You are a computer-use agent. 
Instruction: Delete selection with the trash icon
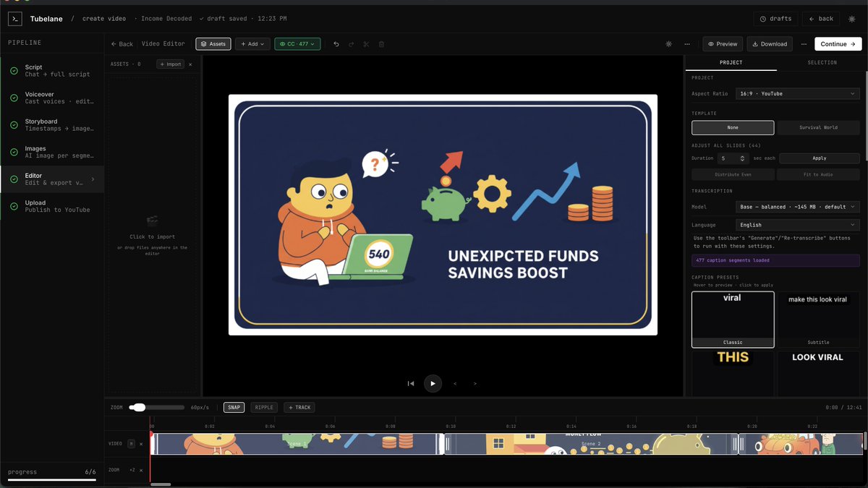click(x=382, y=44)
